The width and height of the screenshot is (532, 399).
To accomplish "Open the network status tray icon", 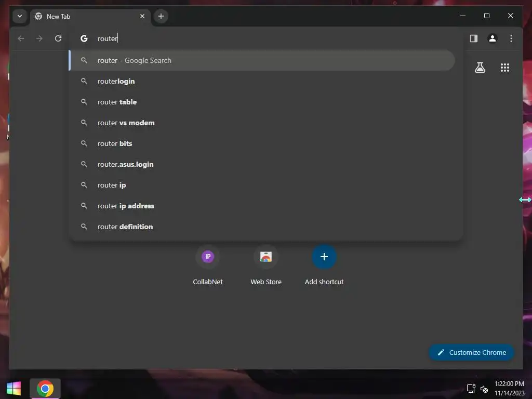I will click(471, 389).
